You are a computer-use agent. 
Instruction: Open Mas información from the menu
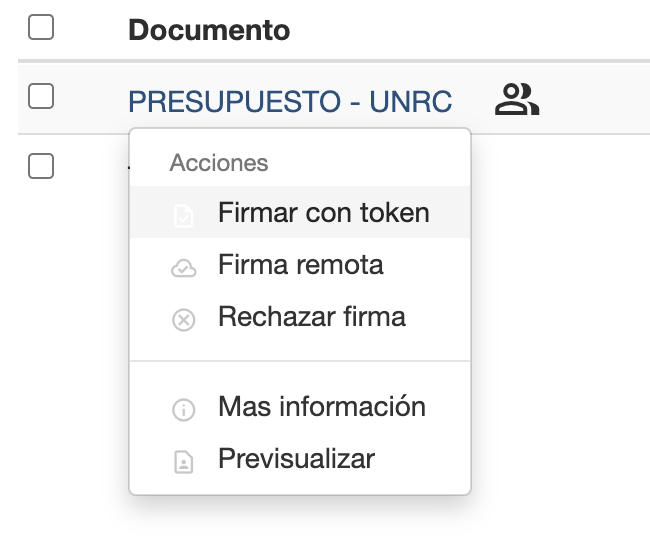(321, 407)
